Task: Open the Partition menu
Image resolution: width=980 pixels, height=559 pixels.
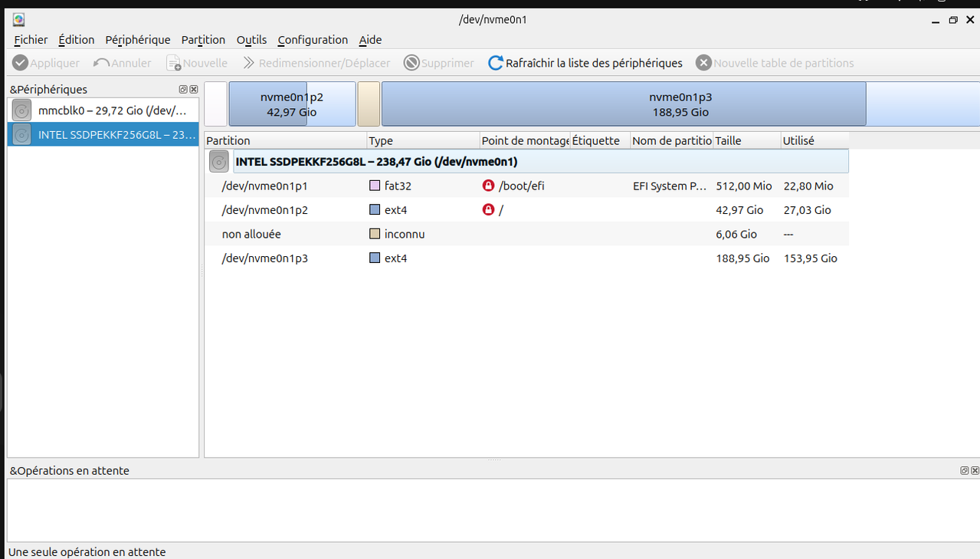Action: (x=203, y=40)
